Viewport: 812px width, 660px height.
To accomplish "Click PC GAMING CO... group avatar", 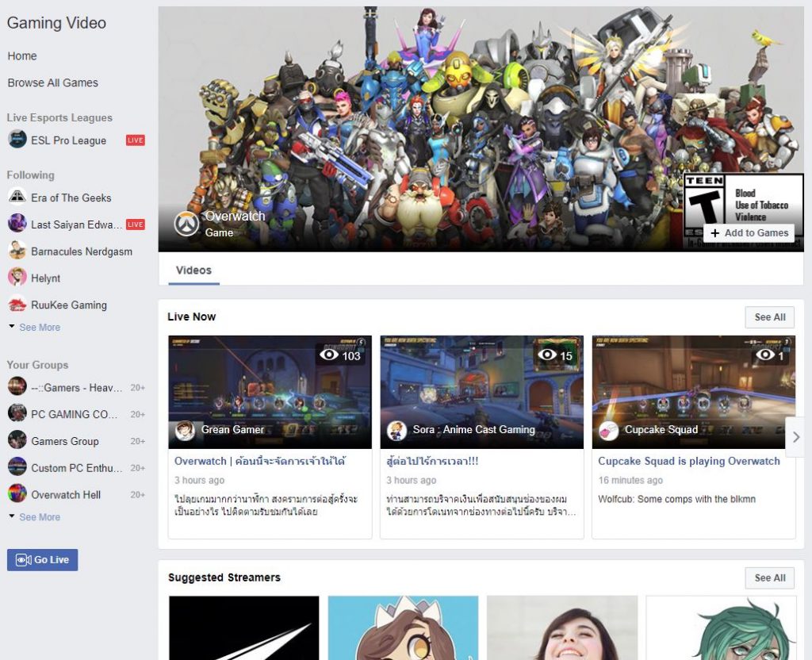I will pos(17,413).
